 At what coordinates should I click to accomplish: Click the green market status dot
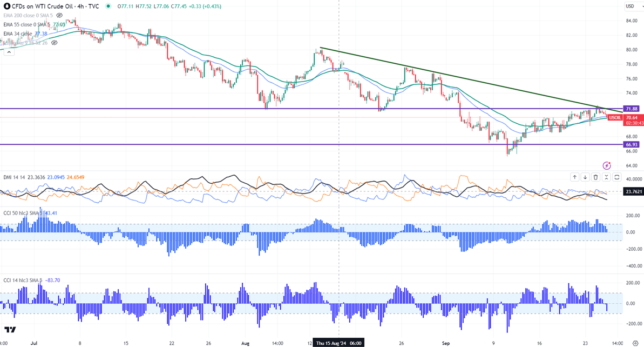[108, 6]
